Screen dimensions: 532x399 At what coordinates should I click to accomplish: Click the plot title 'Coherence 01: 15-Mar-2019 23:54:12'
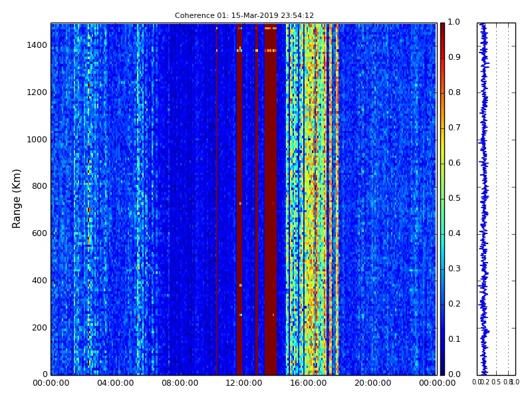click(244, 15)
